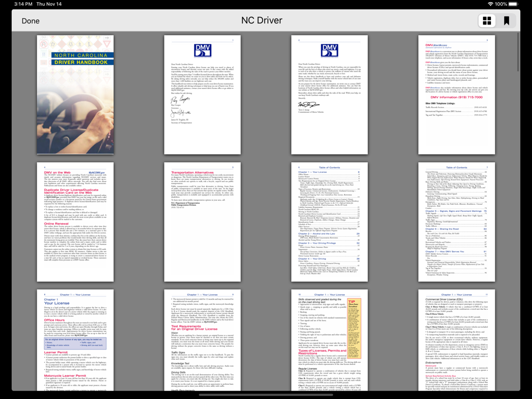Open the Table of Contents page listing Chapter 1
Screen dimensions: 532x399
pyautogui.click(x=329, y=222)
